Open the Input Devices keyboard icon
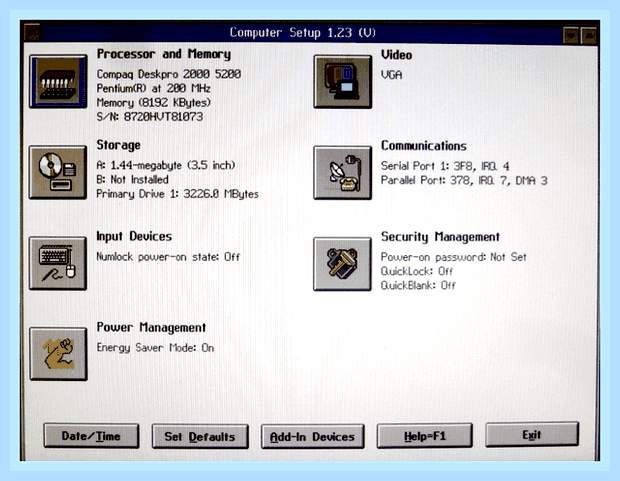 58,263
